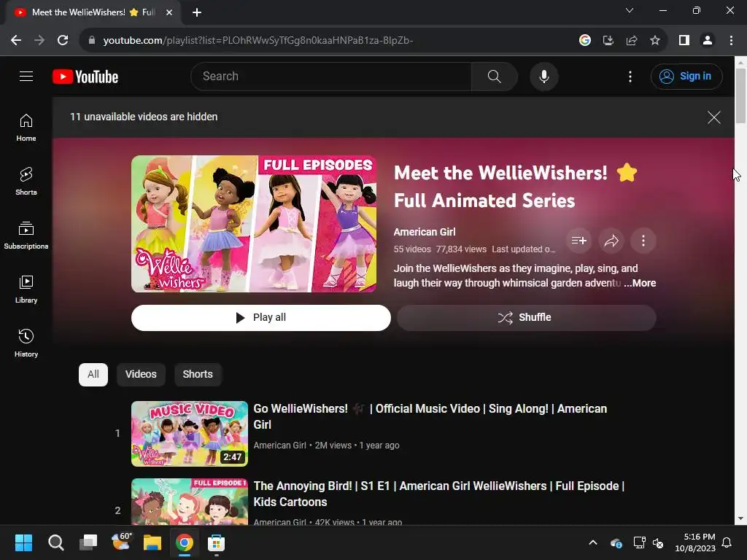The image size is (747, 560).
Task: Open notifications bell in taskbar
Action: point(727,542)
